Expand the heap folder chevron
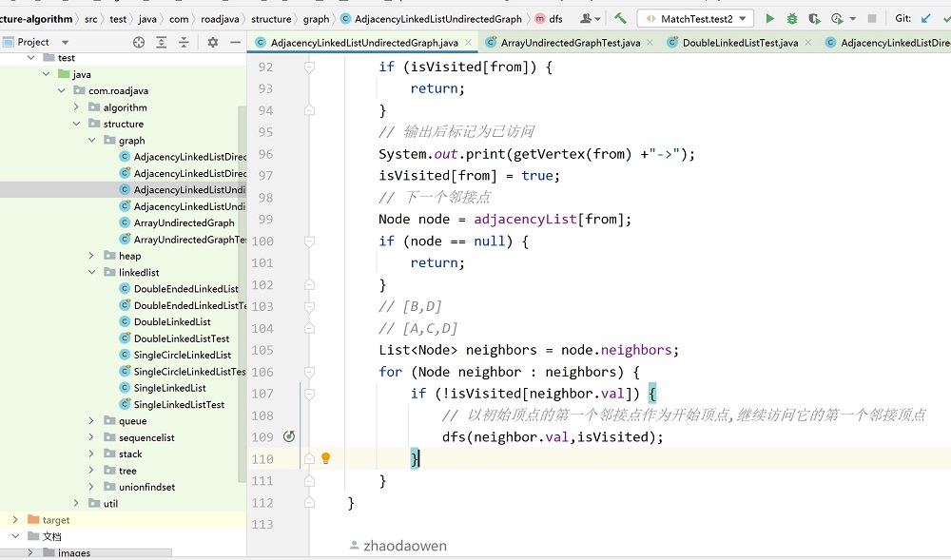 click(x=91, y=256)
